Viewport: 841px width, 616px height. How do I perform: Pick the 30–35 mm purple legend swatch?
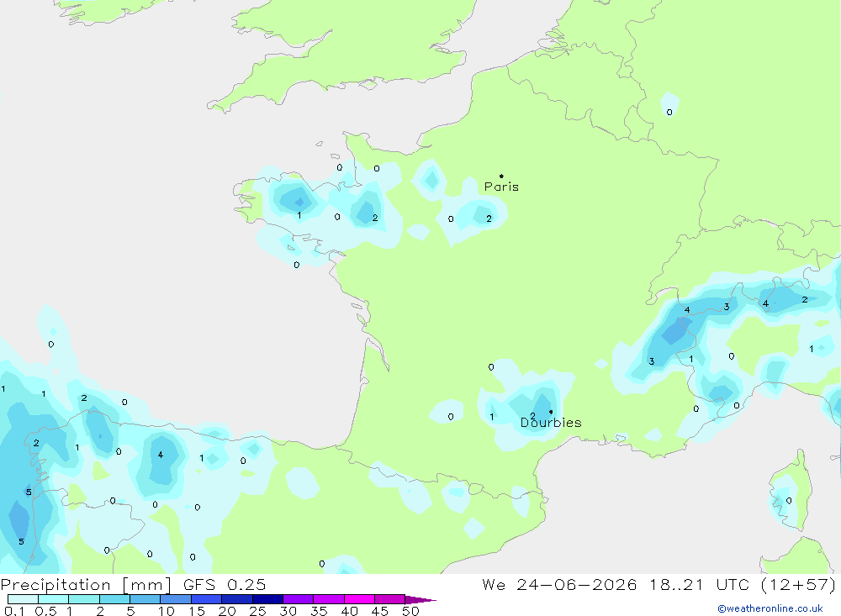click(x=299, y=599)
